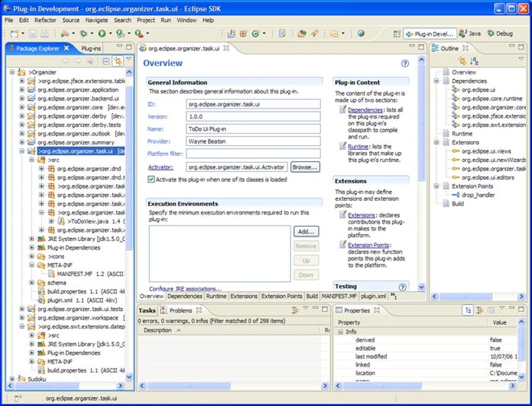
Task: Collapse Dependencies node in Outline
Action: 437,81
